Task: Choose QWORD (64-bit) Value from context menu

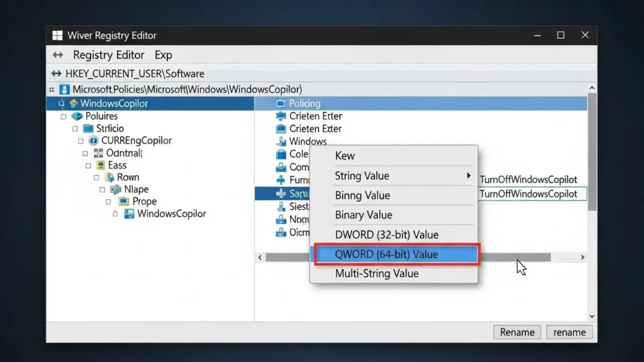Action: point(396,255)
